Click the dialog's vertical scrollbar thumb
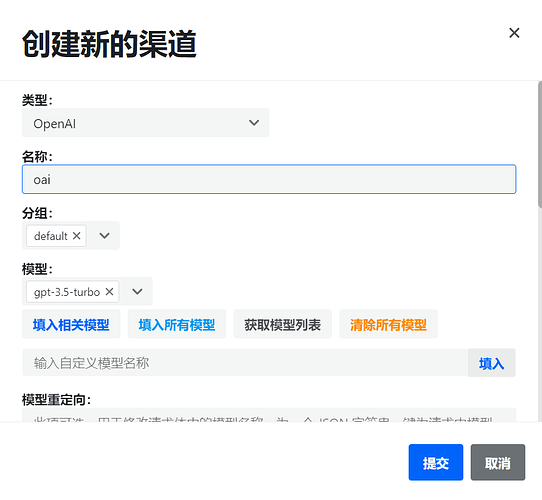The image size is (542, 500). coord(540,145)
